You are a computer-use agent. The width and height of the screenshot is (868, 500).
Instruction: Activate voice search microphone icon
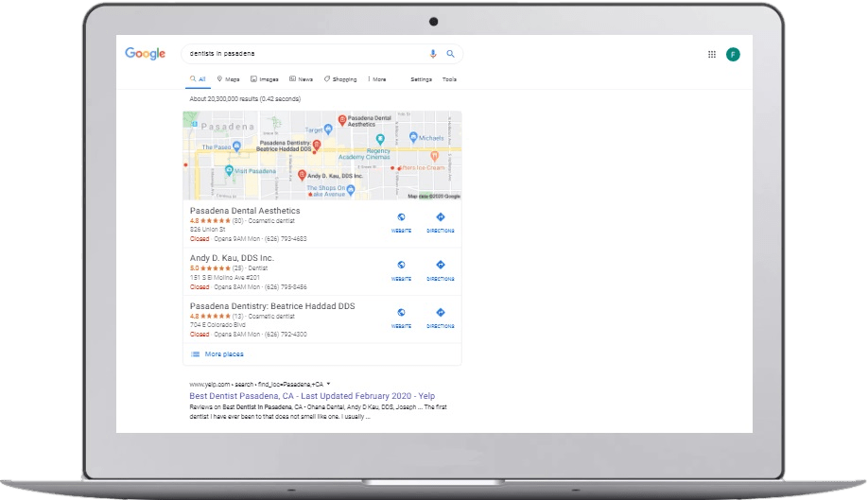[433, 54]
